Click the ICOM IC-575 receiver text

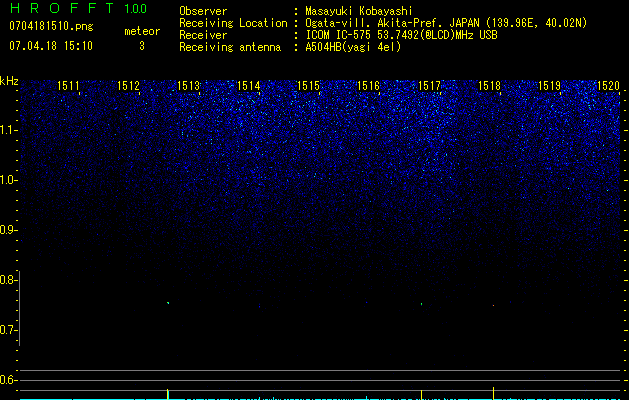(401, 35)
